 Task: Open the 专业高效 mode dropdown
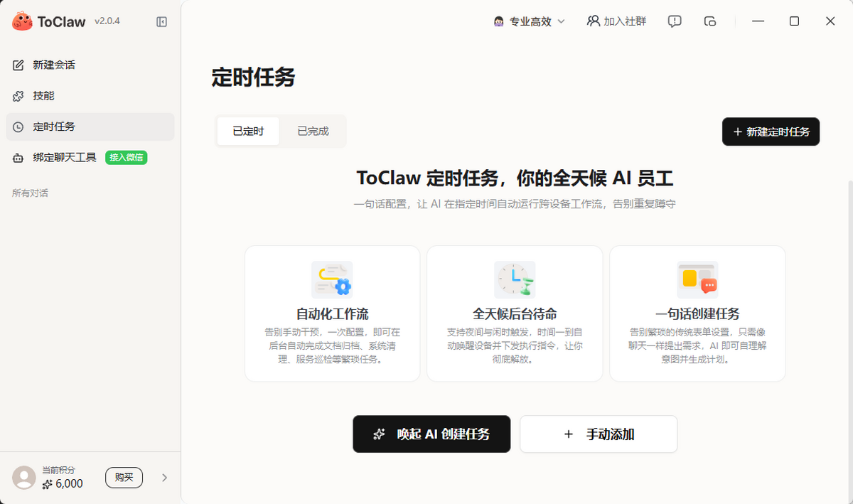[x=530, y=21]
